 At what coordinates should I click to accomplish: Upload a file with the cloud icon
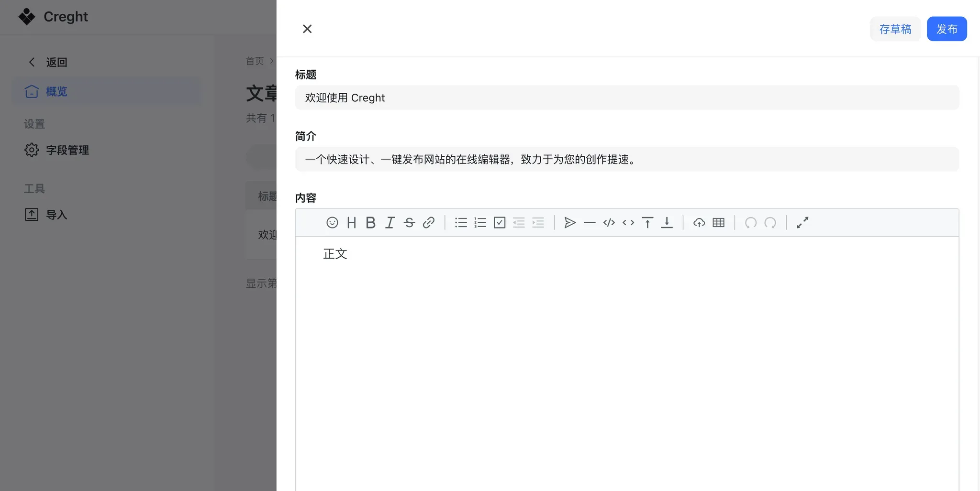pyautogui.click(x=699, y=222)
